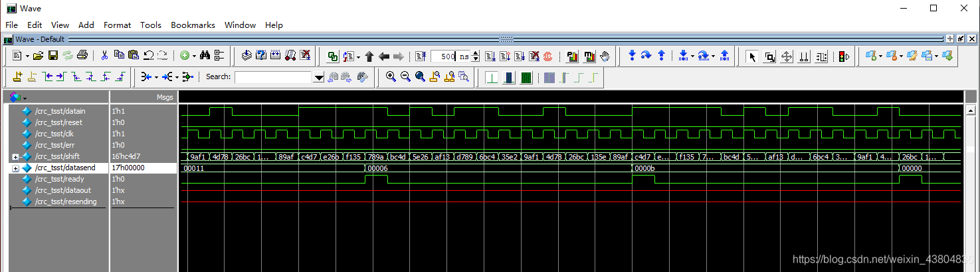Open dropdown by first bookmark flag icon
This screenshot has width=980, height=272.
[879, 57]
